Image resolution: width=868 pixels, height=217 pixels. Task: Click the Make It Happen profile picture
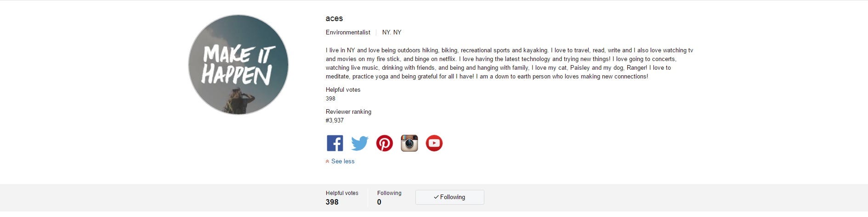pos(238,64)
